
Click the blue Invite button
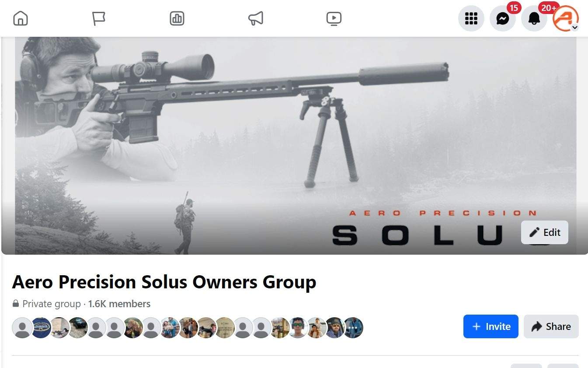pos(491,326)
